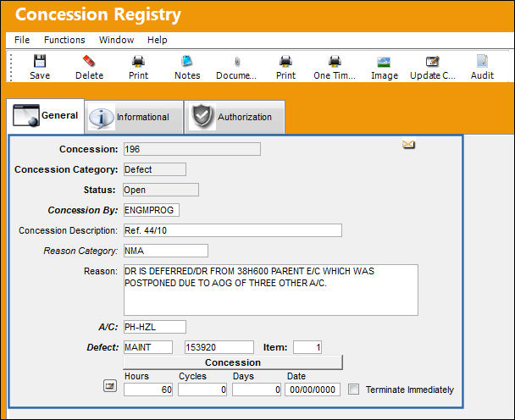This screenshot has width=515, height=420.
Task: Open the Image toolbar icon
Action: (384, 62)
